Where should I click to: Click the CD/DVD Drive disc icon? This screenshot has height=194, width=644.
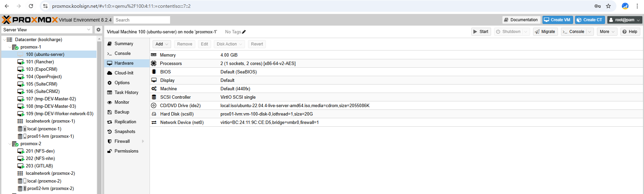(154, 105)
